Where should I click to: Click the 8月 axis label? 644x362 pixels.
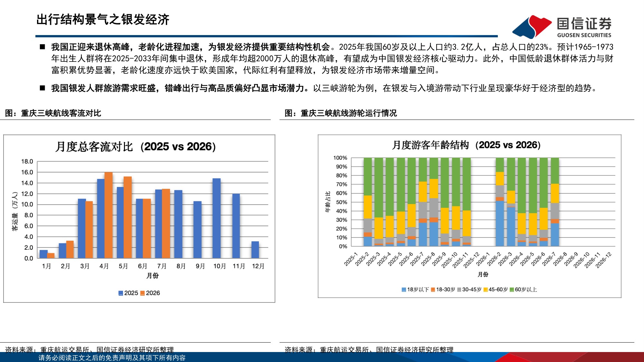coord(181,266)
